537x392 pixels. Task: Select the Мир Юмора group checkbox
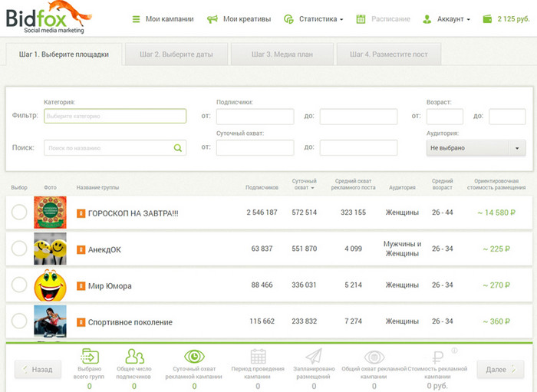[19, 285]
